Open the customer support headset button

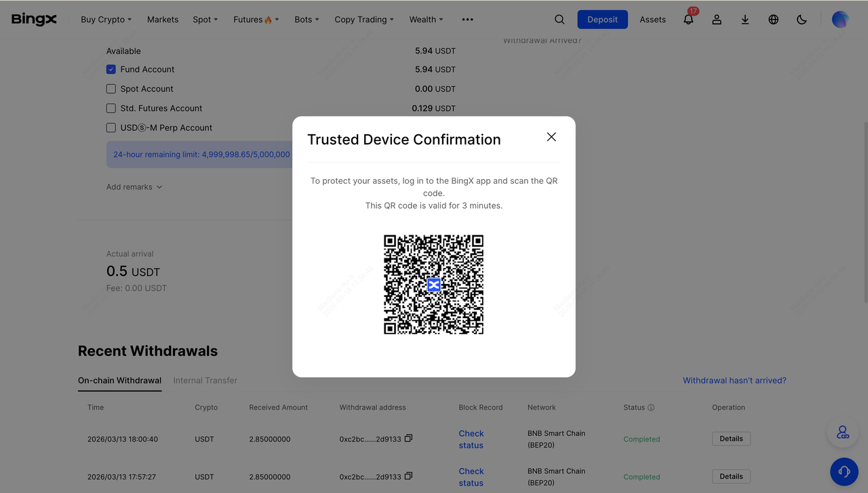click(x=844, y=472)
